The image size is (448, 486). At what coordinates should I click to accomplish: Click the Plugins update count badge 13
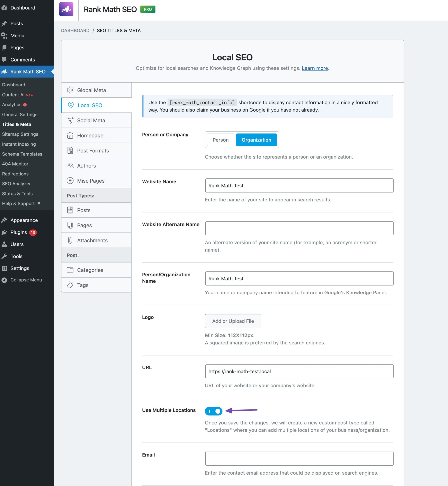click(x=33, y=232)
